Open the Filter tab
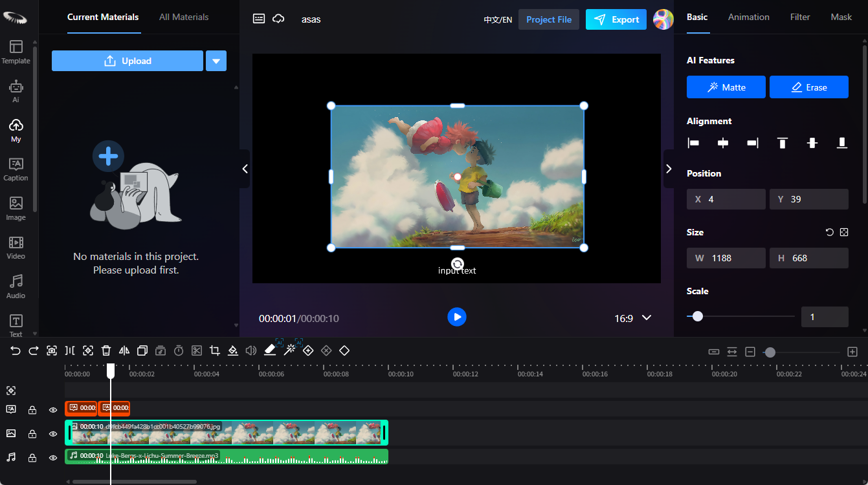Image resolution: width=868 pixels, height=485 pixels. 800,17
